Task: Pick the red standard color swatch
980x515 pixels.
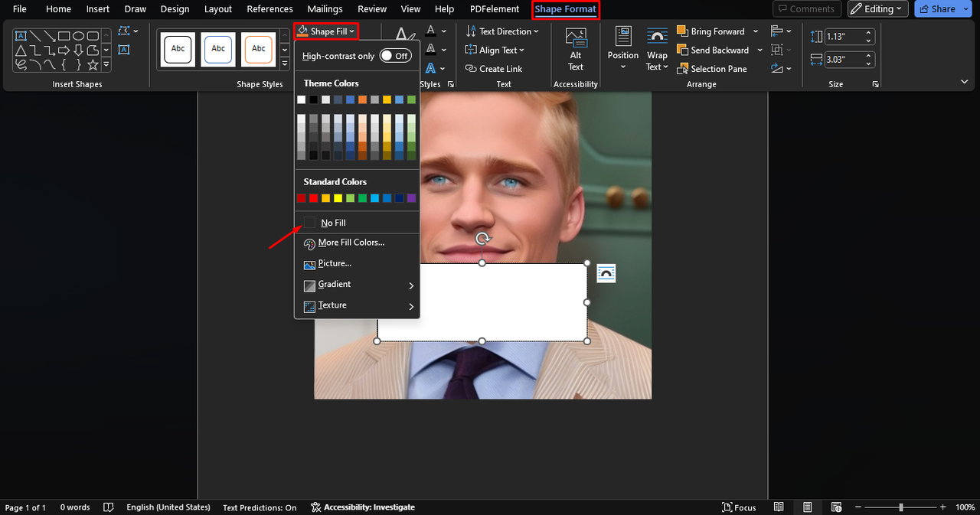Action: 313,198
